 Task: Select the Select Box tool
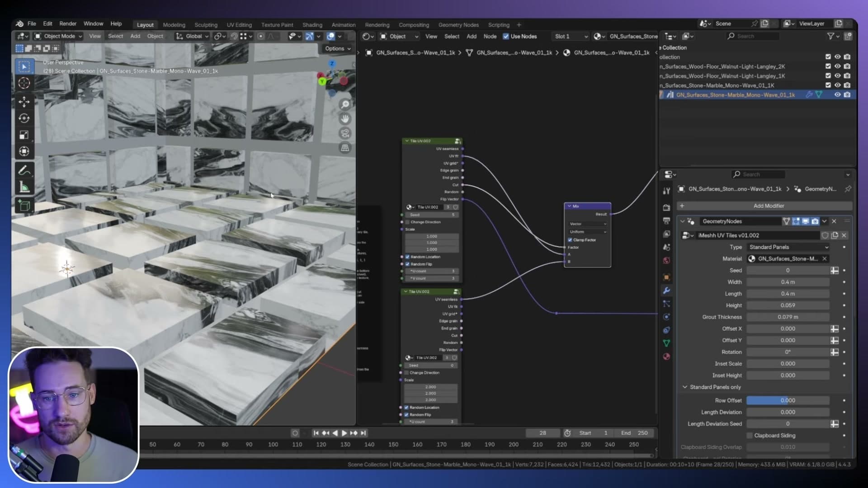tap(24, 67)
